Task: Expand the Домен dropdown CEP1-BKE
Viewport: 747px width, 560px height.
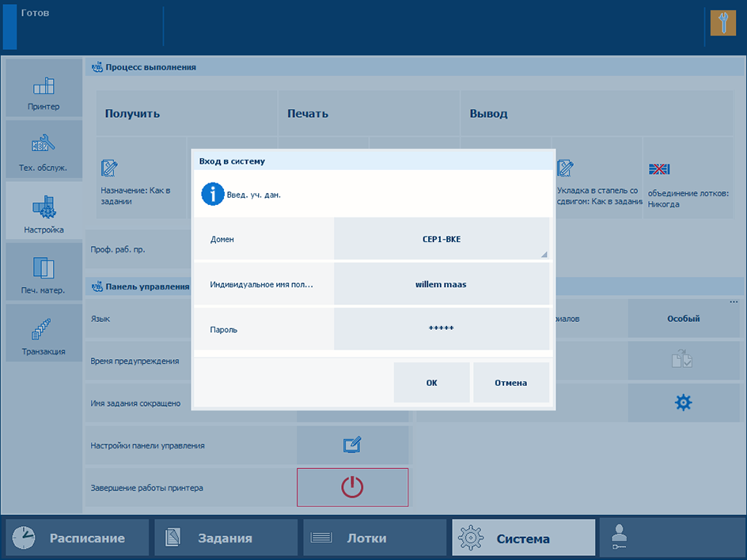Action: coord(442,239)
